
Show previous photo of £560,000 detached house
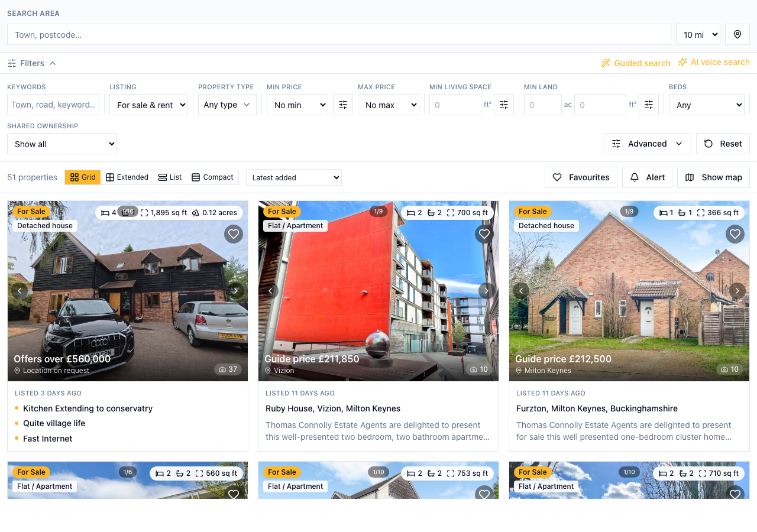[x=20, y=290]
